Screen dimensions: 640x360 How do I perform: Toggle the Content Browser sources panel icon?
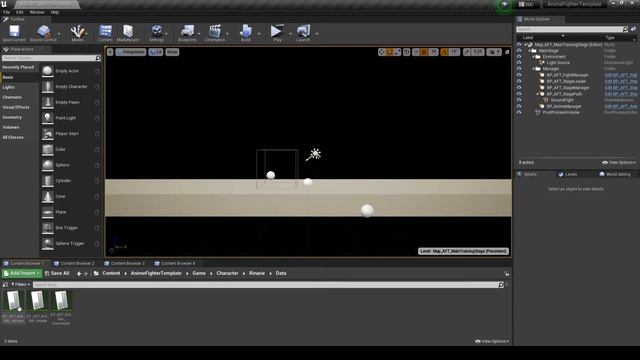(x=5, y=284)
